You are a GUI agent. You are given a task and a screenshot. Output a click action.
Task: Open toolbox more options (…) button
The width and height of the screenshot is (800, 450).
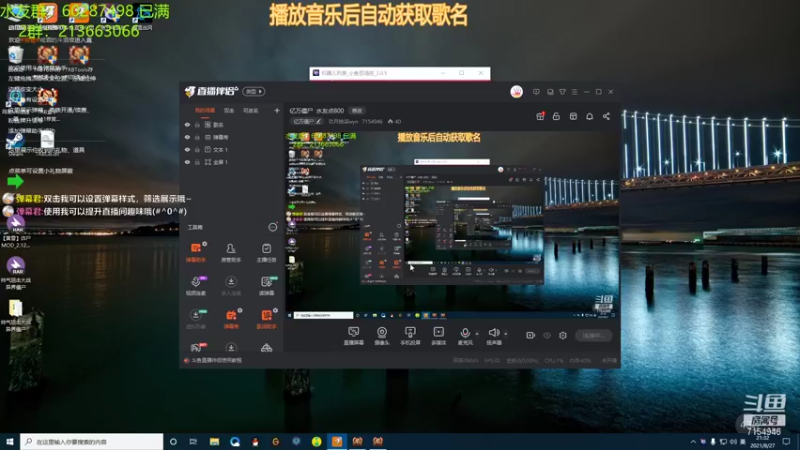click(273, 227)
